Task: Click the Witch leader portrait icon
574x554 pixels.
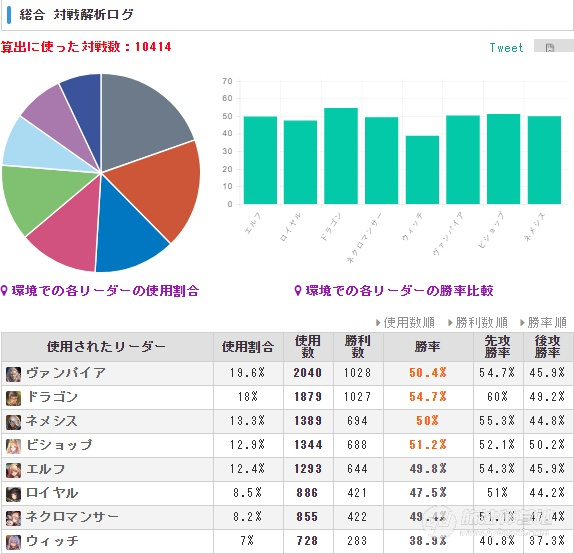Action: (13, 542)
